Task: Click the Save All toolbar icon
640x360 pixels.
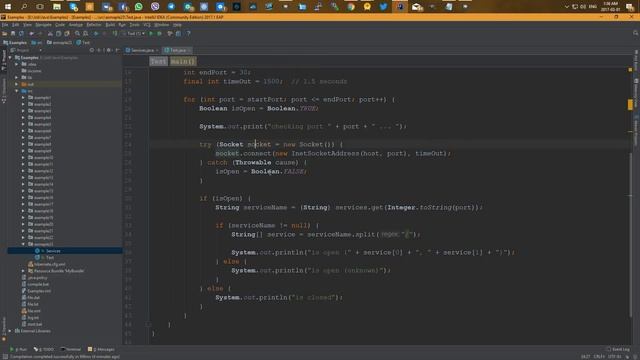Action: 13,33
